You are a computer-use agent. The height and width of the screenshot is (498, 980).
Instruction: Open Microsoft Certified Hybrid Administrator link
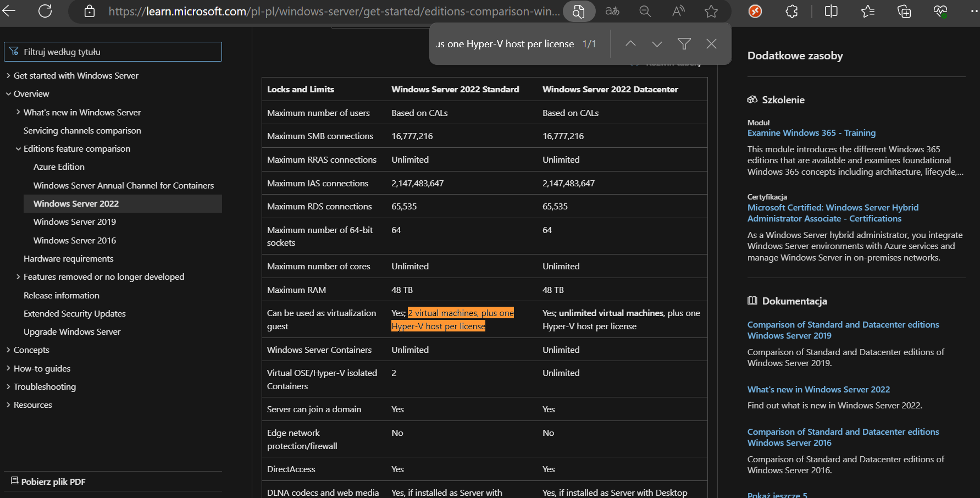833,213
